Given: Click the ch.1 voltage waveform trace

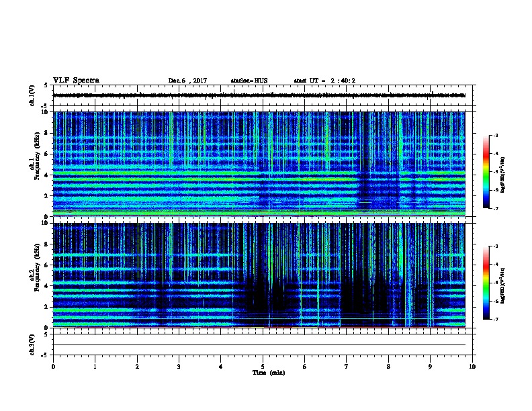Looking at the screenshot, I should tap(259, 95).
